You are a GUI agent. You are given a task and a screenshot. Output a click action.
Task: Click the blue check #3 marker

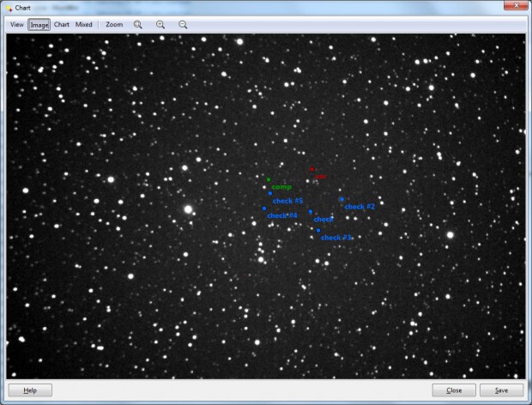(x=318, y=230)
